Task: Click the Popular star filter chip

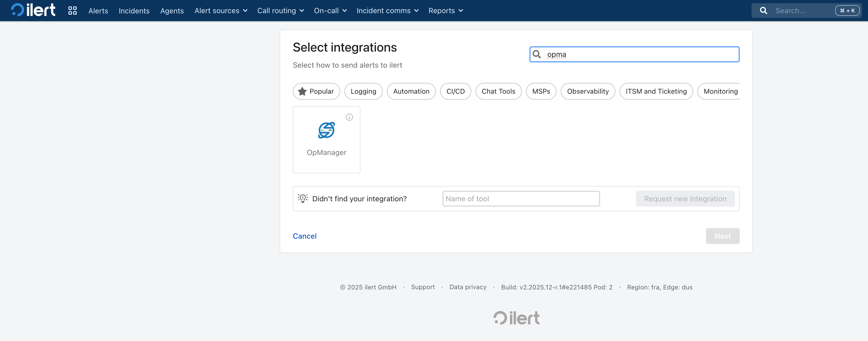Action: (316, 91)
